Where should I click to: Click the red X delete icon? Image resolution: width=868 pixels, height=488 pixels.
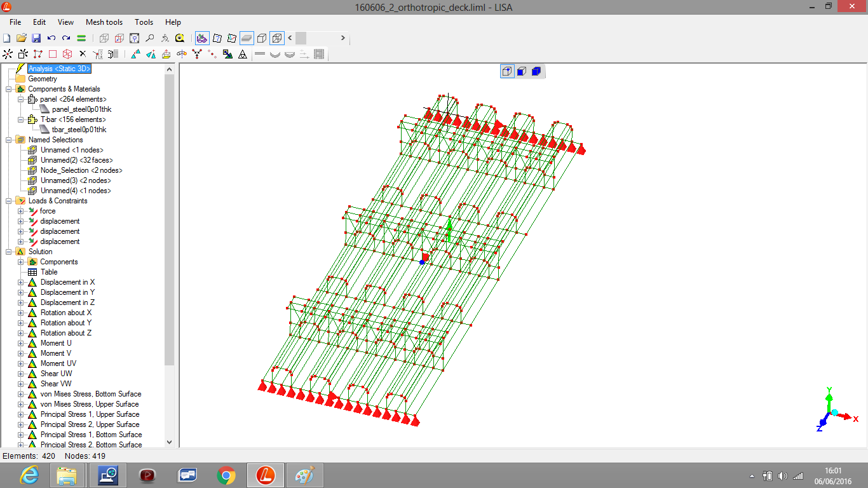[82, 54]
